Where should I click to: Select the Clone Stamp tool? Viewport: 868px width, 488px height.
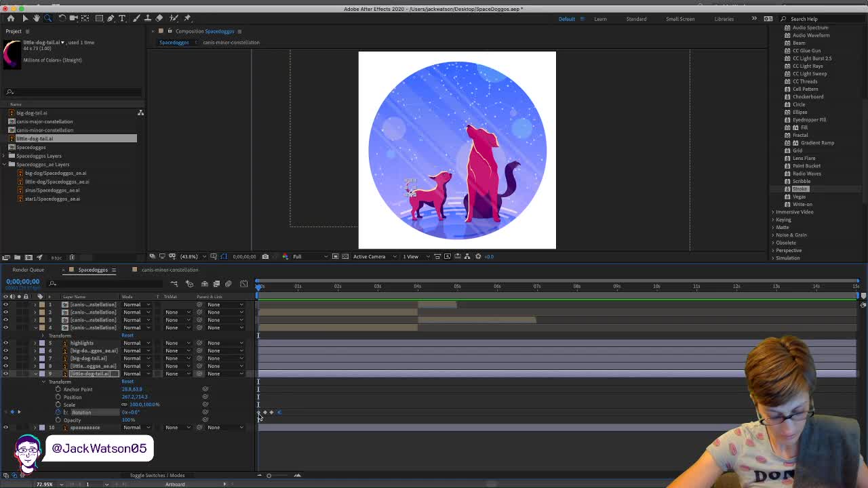click(147, 18)
